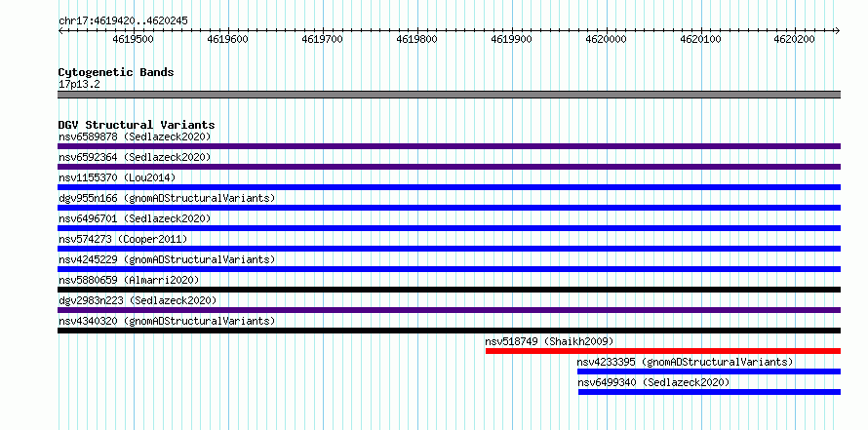Click the nsv6496701 (Sedlazeck2020) label
Screen dimensions: 868x430
click(135, 218)
